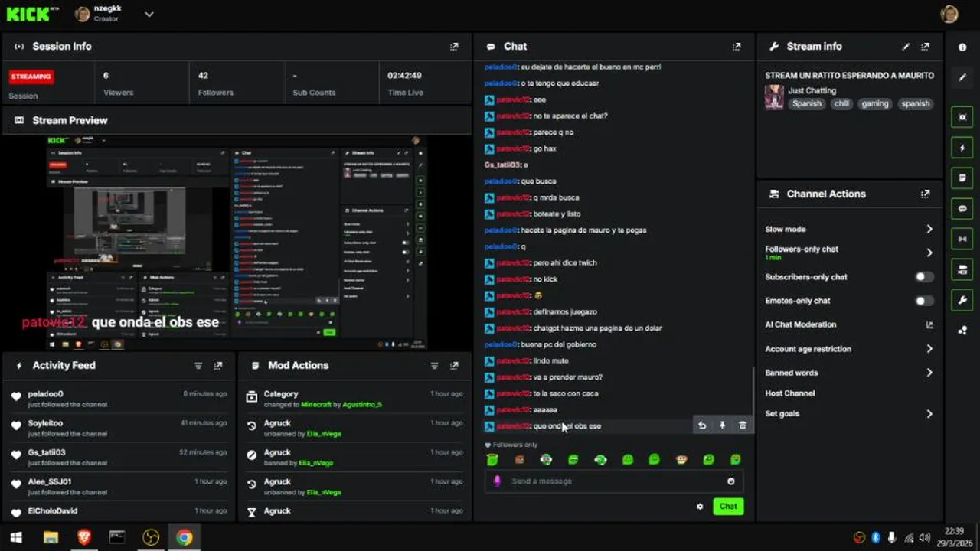Toggle the chat bubble icon in the right sidebar
Screen dimensions: 980x551
[962, 208]
